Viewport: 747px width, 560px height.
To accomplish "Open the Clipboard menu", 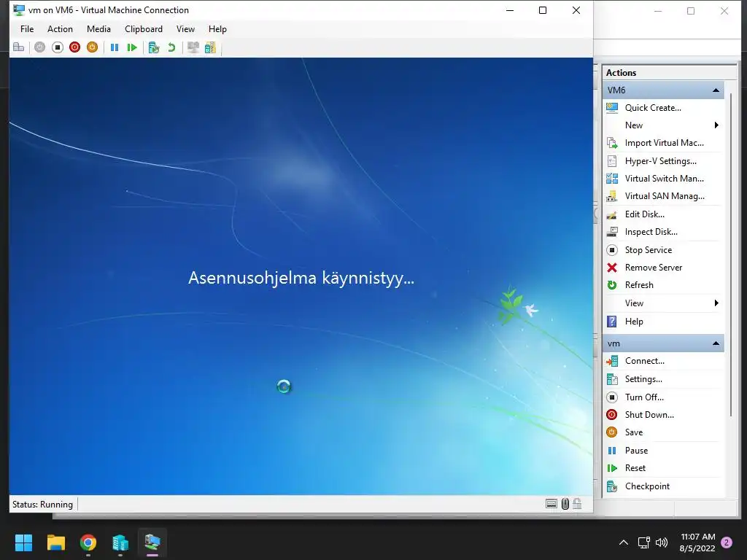I will click(x=144, y=29).
